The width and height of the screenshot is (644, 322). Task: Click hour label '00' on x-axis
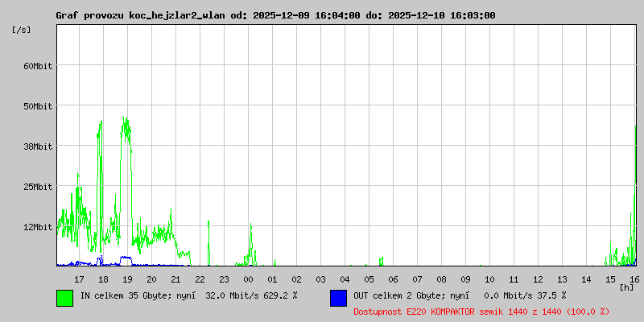coord(249,279)
